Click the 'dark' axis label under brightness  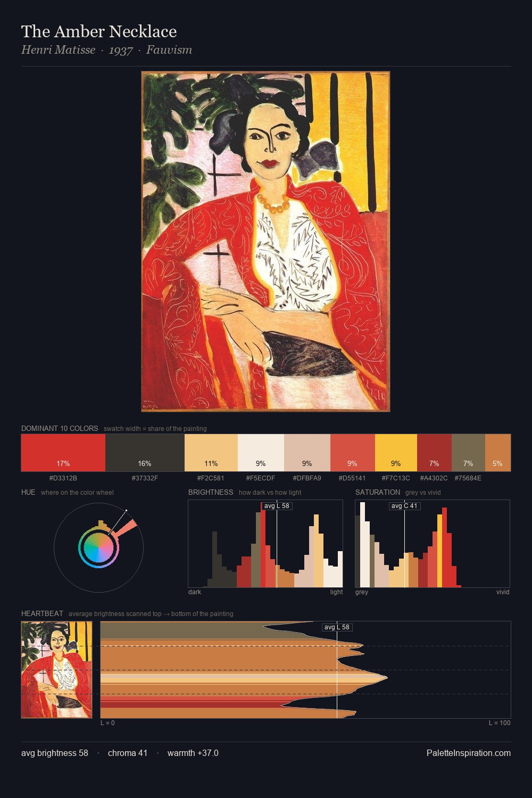click(x=195, y=592)
